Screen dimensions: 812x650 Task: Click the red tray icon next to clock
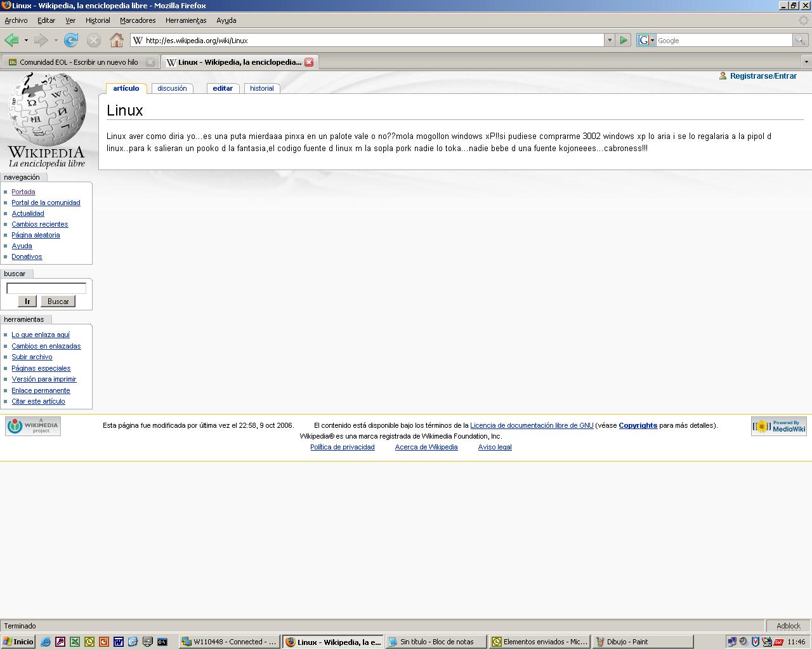coord(778,642)
